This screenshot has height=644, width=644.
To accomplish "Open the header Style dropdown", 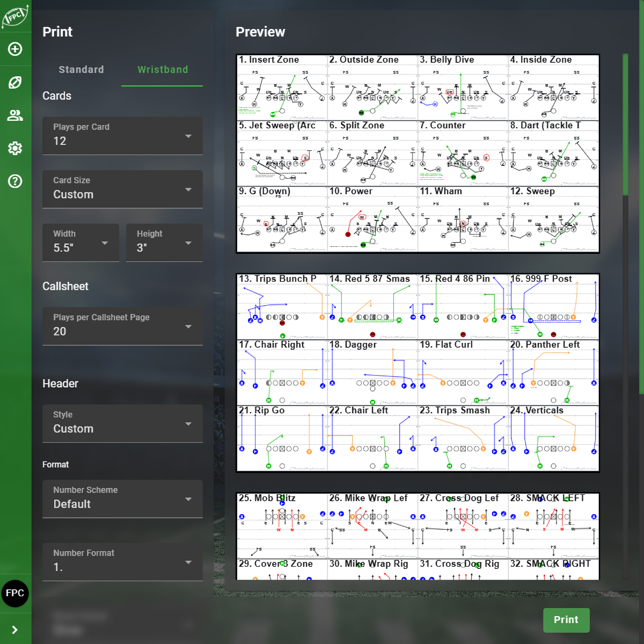I will pyautogui.click(x=122, y=423).
